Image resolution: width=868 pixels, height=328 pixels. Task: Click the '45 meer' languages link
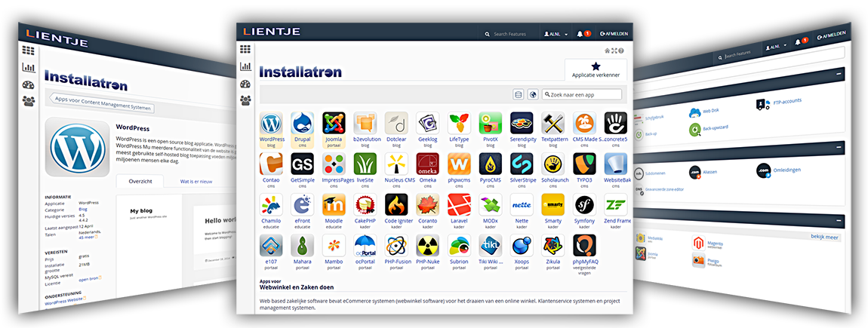pos(88,238)
